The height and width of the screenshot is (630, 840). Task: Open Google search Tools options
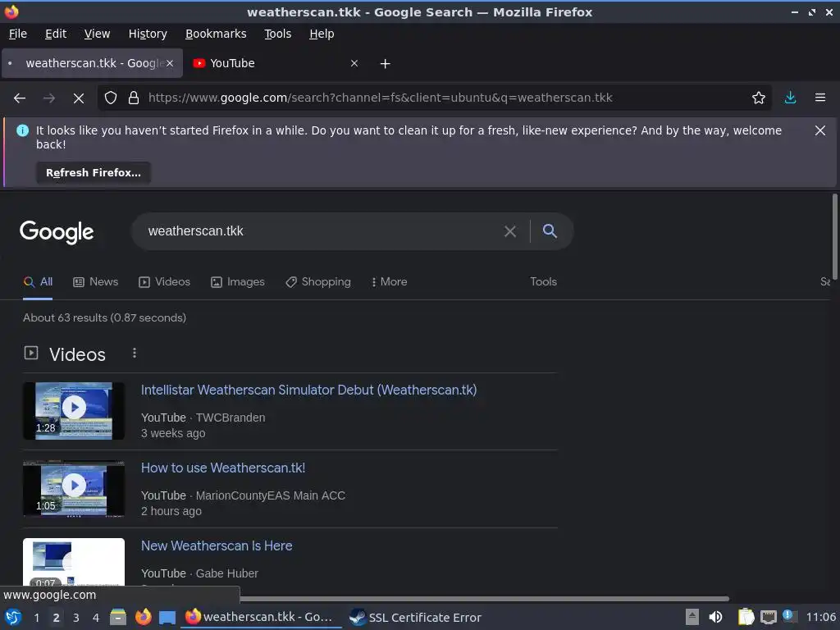(543, 282)
